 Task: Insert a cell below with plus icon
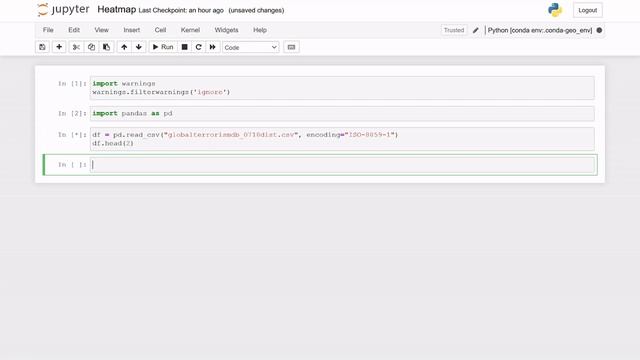[x=59, y=47]
